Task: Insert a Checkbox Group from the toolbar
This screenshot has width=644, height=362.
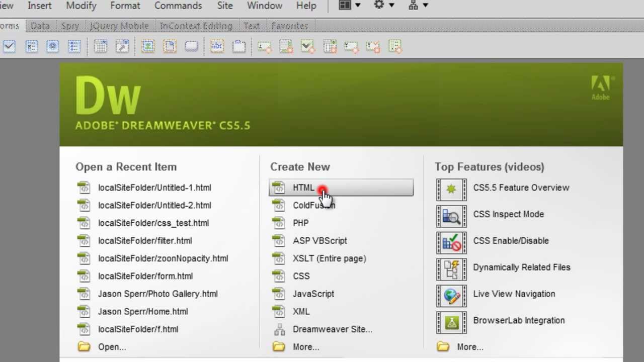Action: (x=32, y=47)
